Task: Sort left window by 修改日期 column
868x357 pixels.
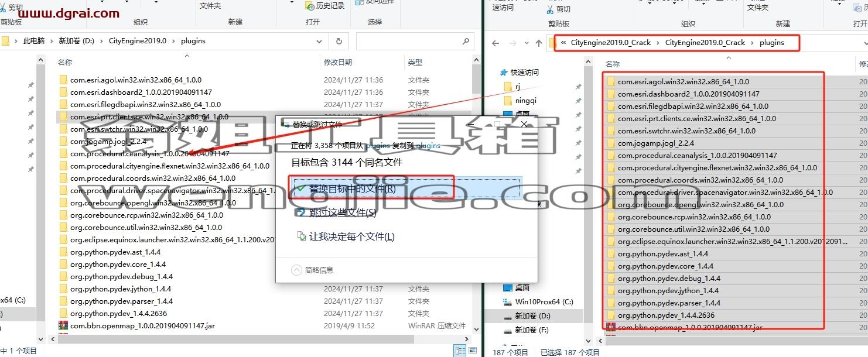Action: point(338,62)
